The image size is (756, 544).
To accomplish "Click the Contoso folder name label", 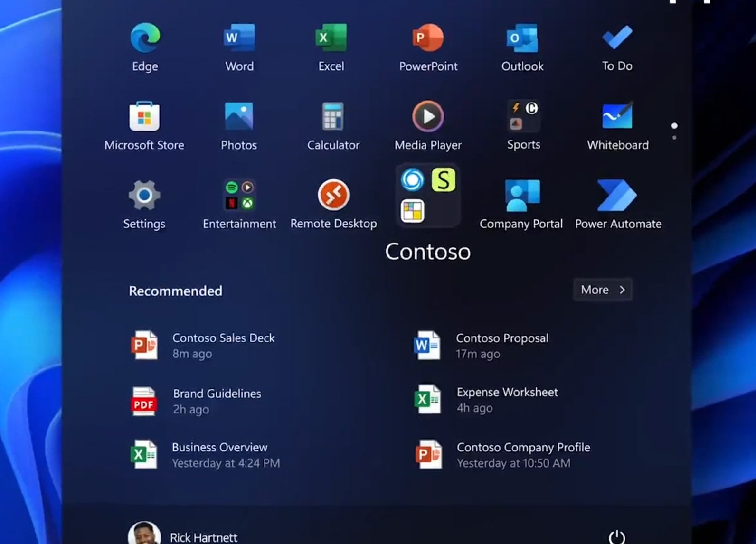I will point(428,251).
